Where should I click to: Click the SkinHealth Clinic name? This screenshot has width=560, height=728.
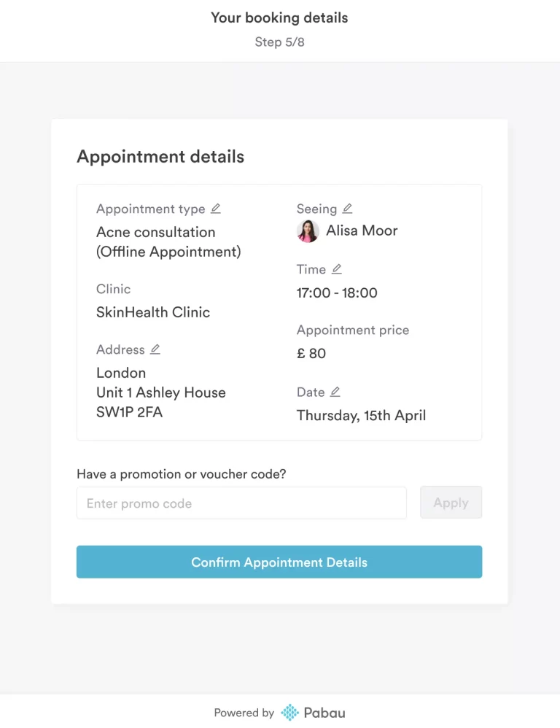click(x=153, y=312)
